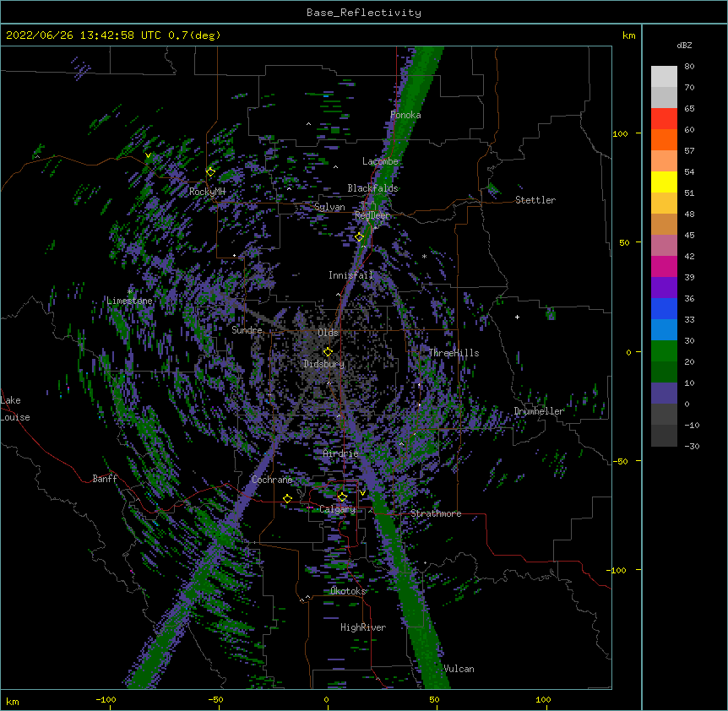This screenshot has height=711, width=728.
Task: Select the blue 33-36 dBZ legend swatch
Action: click(664, 308)
